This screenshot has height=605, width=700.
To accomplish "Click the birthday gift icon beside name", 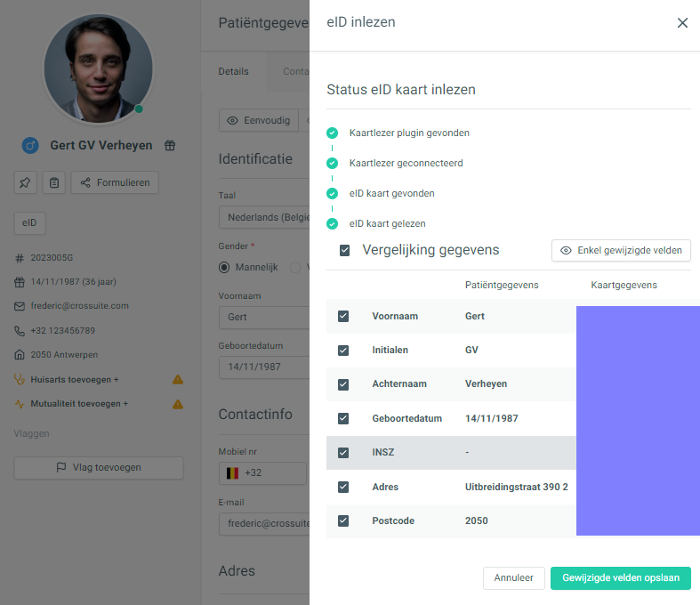I will (x=170, y=145).
